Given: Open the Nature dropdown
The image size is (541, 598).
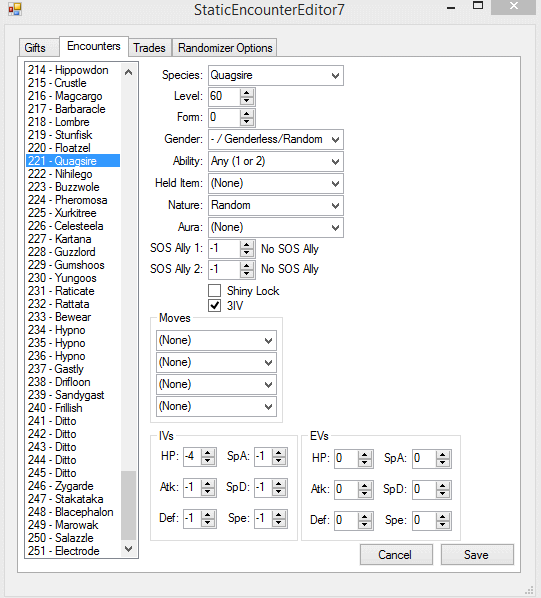Looking at the screenshot, I should [x=335, y=206].
